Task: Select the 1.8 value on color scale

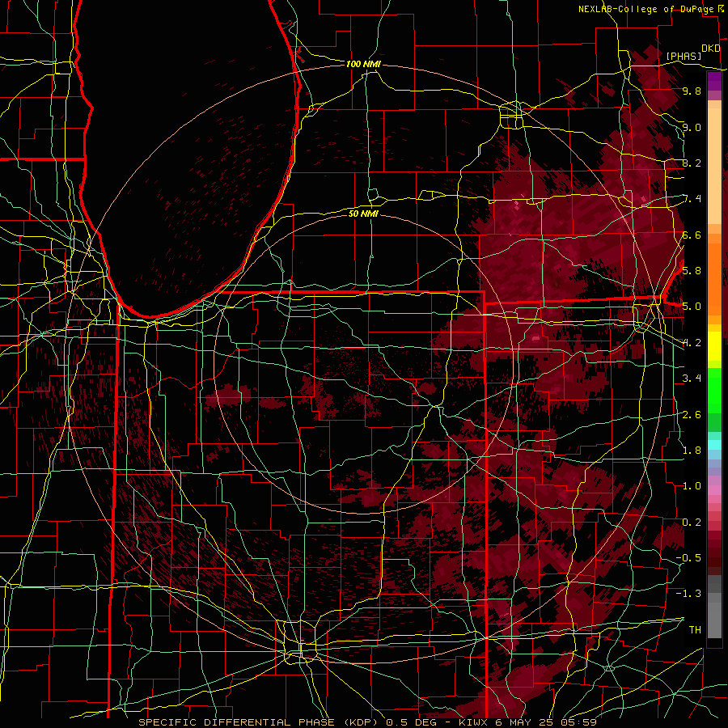Action: [x=692, y=451]
